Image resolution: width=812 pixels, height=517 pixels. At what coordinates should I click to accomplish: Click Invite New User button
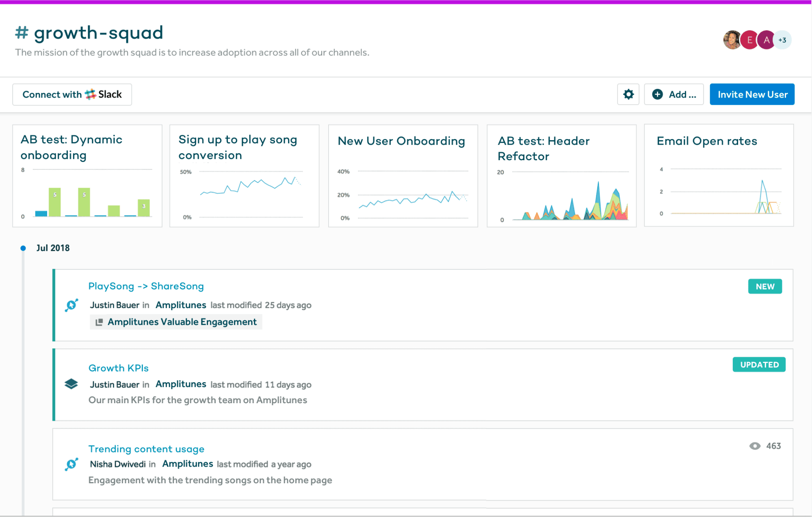point(752,94)
